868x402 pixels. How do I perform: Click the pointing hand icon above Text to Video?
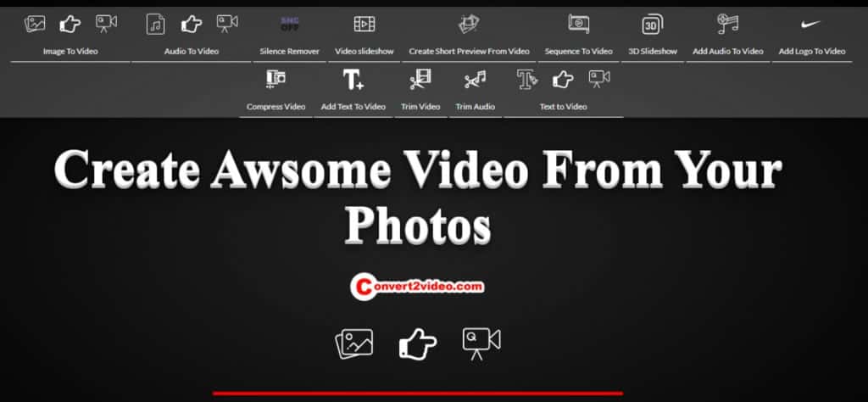[x=563, y=79]
